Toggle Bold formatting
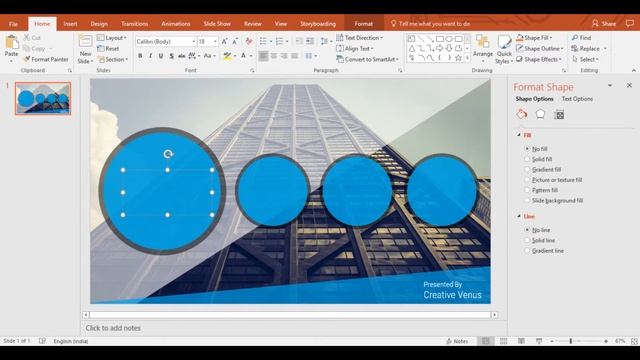The height and width of the screenshot is (360, 640). (140, 56)
